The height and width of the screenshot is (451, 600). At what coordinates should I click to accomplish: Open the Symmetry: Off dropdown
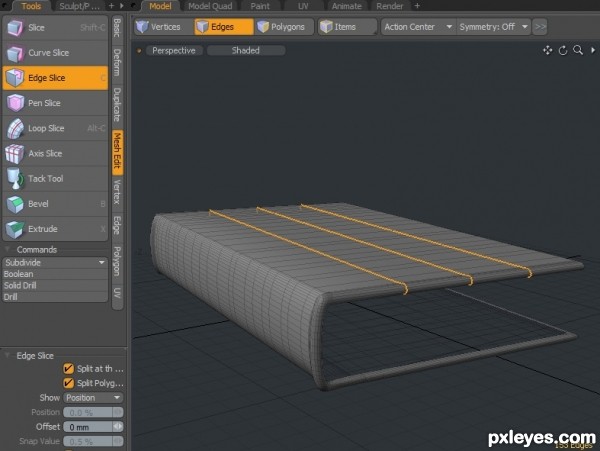[494, 27]
